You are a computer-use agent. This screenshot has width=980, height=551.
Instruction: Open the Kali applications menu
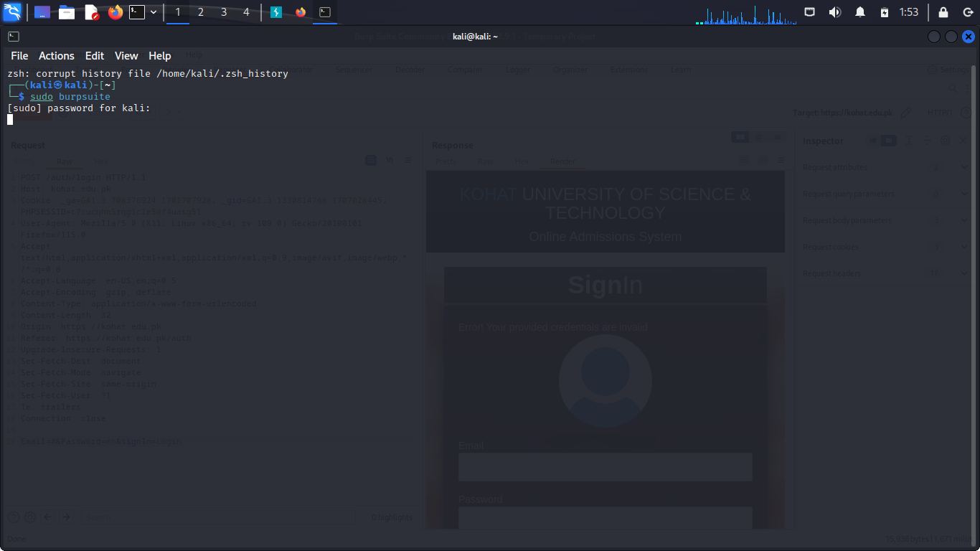click(x=12, y=12)
